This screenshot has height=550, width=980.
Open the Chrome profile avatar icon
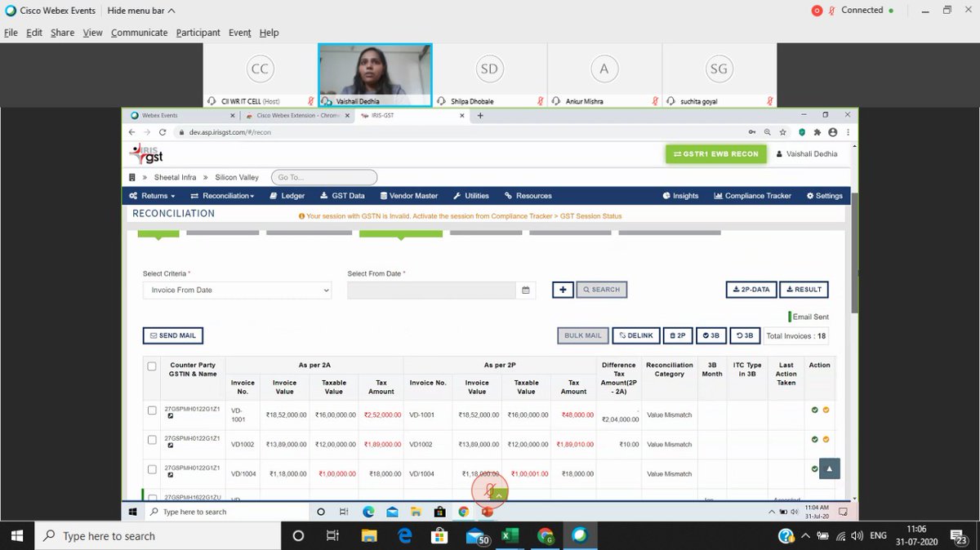coord(832,131)
